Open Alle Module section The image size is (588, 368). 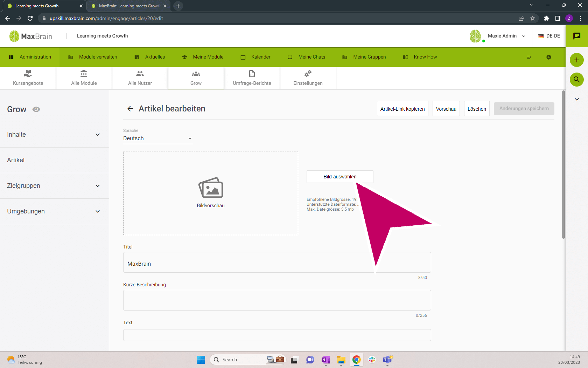pyautogui.click(x=84, y=78)
